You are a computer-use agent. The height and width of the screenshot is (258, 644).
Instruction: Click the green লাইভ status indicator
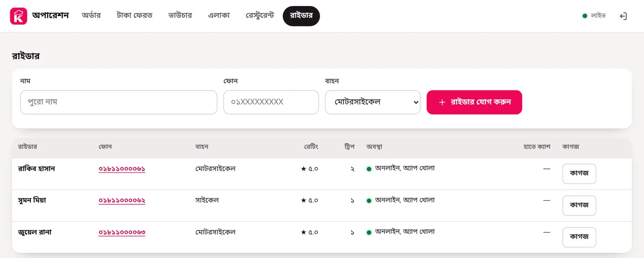click(593, 16)
